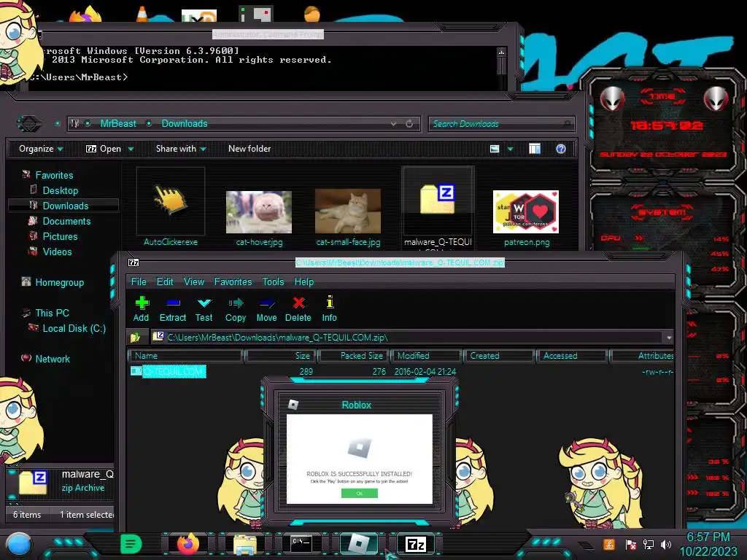Screen dimensions: 747x560
Task: Click the 7-Zip Copy button
Action: click(236, 308)
